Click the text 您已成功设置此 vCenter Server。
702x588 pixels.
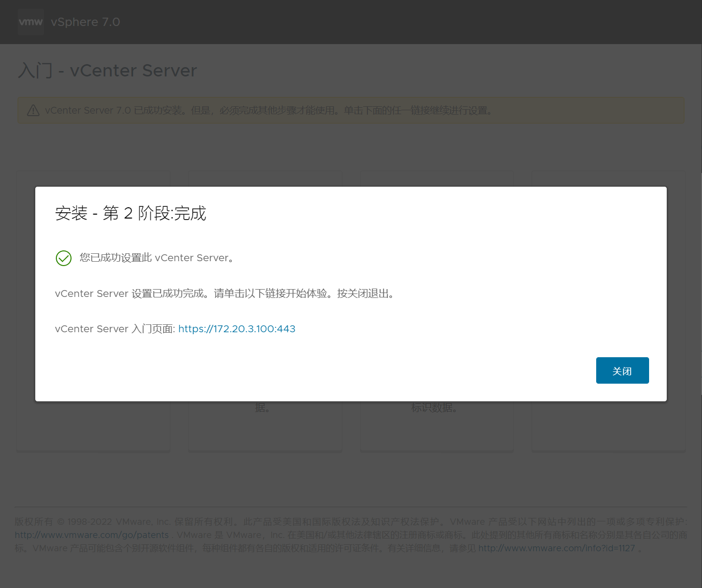click(x=157, y=258)
